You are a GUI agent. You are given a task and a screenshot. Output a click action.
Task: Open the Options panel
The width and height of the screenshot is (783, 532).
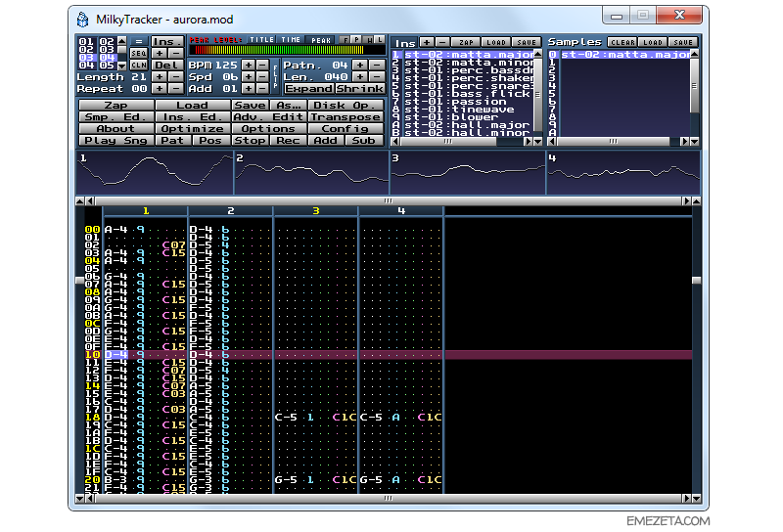(x=268, y=129)
